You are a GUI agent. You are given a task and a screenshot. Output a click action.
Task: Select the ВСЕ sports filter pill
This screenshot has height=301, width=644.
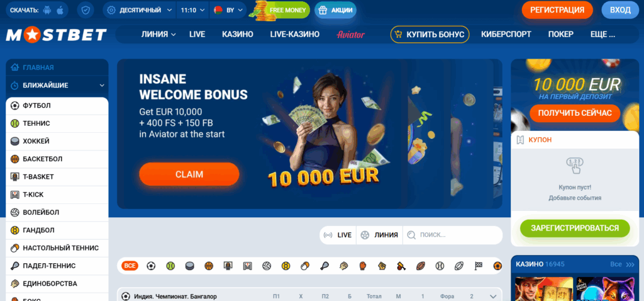[130, 266]
